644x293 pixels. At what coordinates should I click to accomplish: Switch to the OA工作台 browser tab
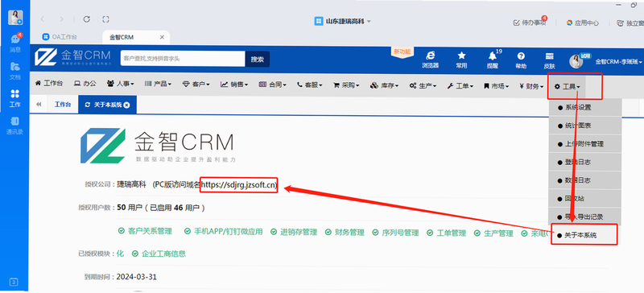(x=60, y=37)
